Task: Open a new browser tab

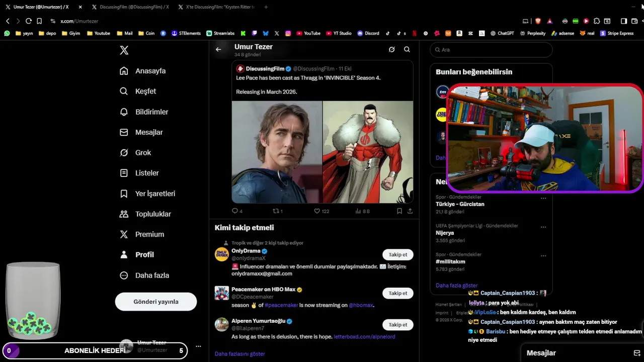Action: (266, 7)
